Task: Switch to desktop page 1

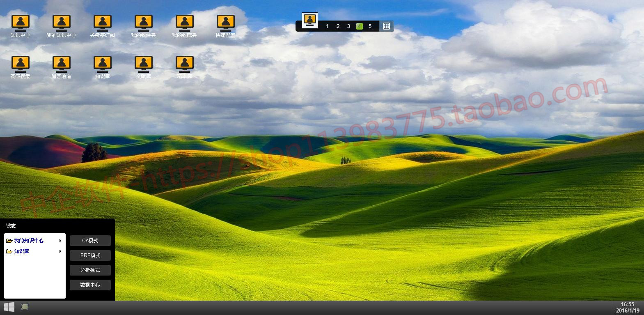Action: click(327, 26)
